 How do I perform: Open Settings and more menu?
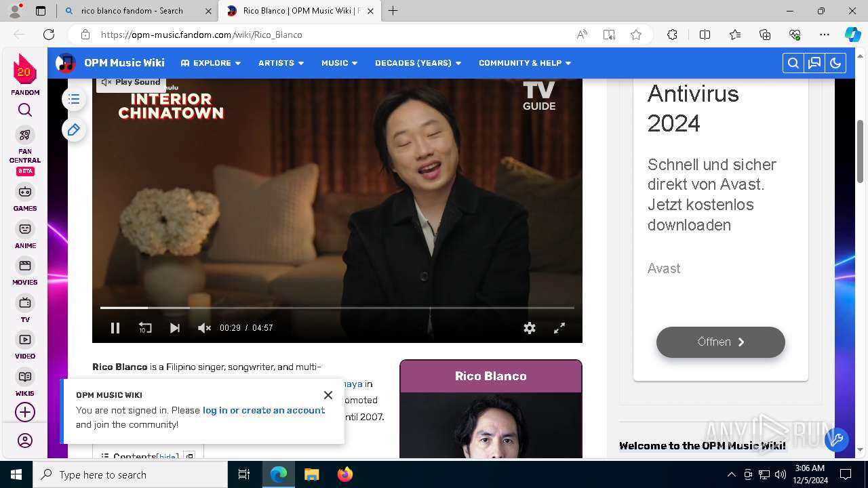click(825, 35)
